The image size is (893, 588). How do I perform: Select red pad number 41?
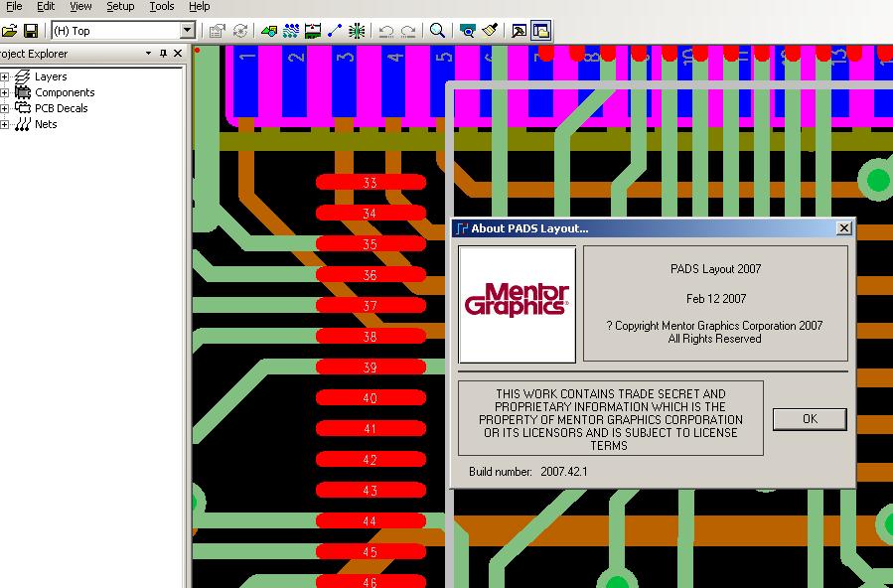(371, 428)
